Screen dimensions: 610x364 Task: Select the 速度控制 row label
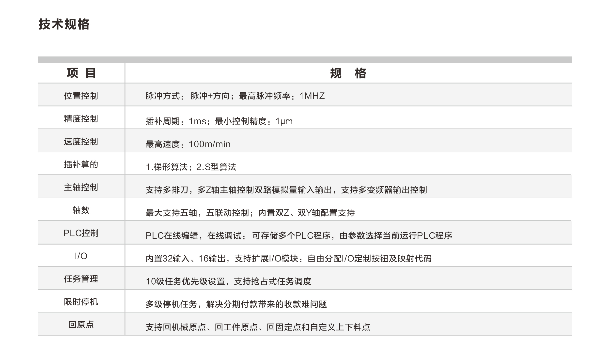(x=81, y=142)
